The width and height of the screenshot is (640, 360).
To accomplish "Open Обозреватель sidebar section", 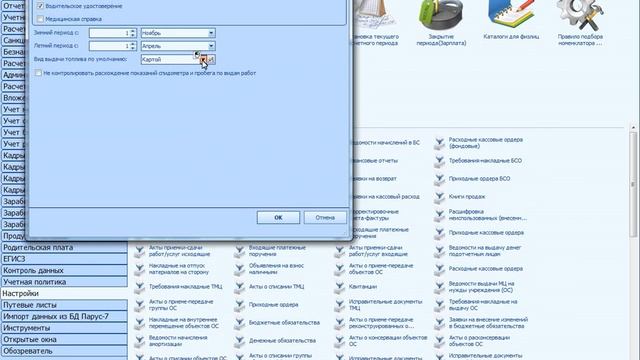I will coord(64,351).
